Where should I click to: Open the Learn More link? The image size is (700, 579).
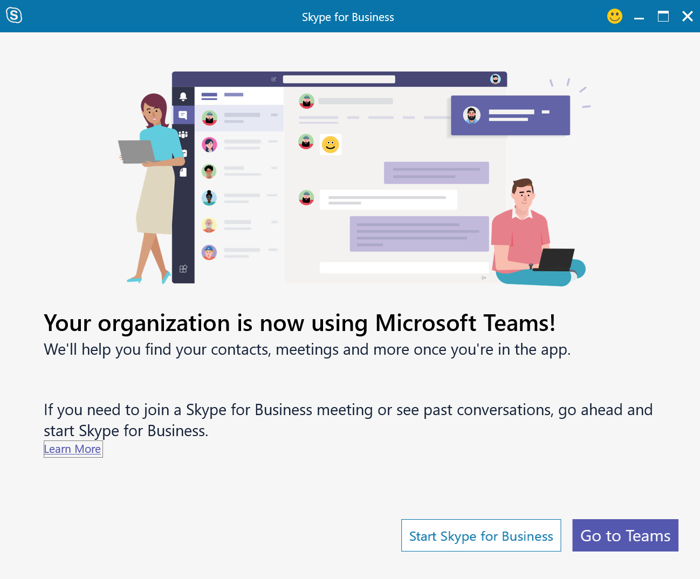pyautogui.click(x=72, y=449)
